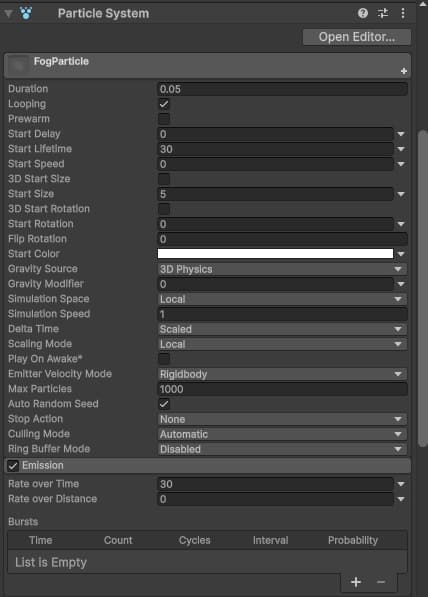
Task: Collapse the Particle System foldout arrow
Action: 8,14
